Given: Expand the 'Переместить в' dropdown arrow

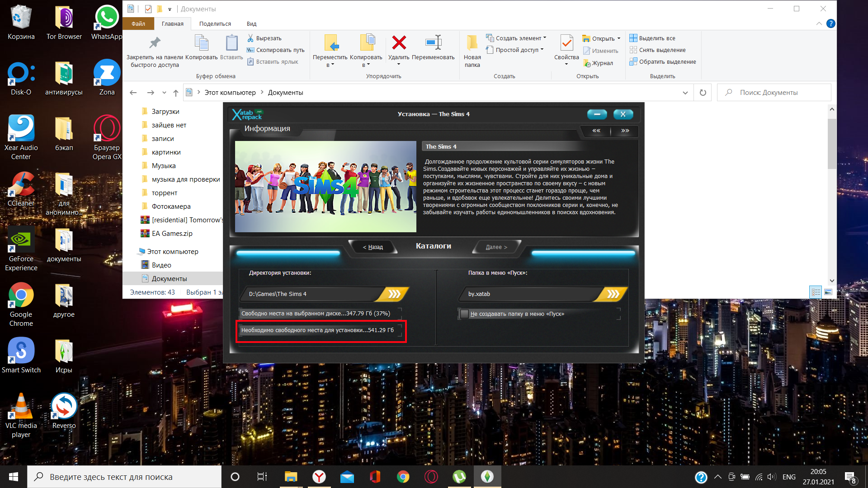Looking at the screenshot, I should coord(333,65).
